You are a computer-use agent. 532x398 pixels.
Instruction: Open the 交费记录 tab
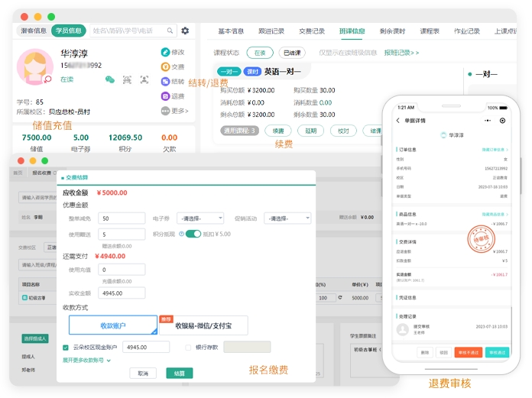click(312, 31)
